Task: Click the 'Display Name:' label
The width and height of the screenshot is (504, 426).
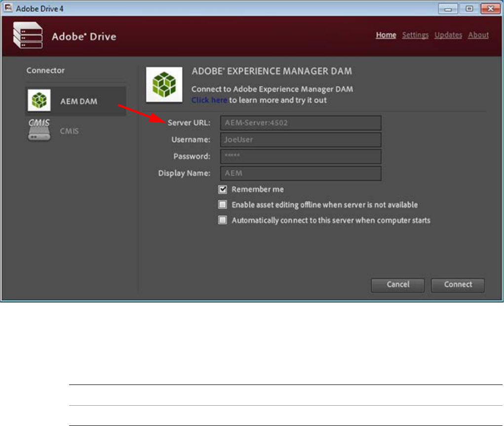Action: pyautogui.click(x=184, y=173)
